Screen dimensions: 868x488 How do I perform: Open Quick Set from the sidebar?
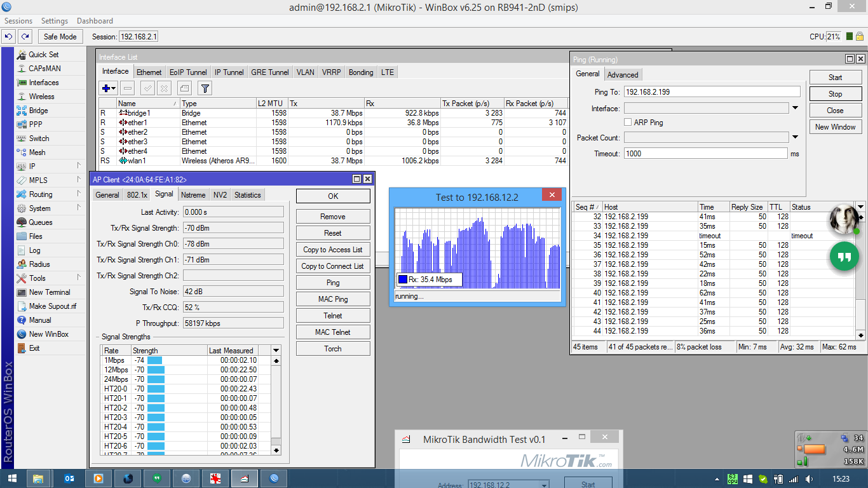[x=43, y=55]
